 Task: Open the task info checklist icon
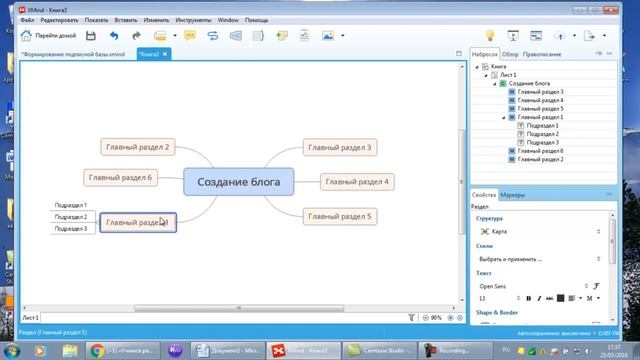(304, 36)
